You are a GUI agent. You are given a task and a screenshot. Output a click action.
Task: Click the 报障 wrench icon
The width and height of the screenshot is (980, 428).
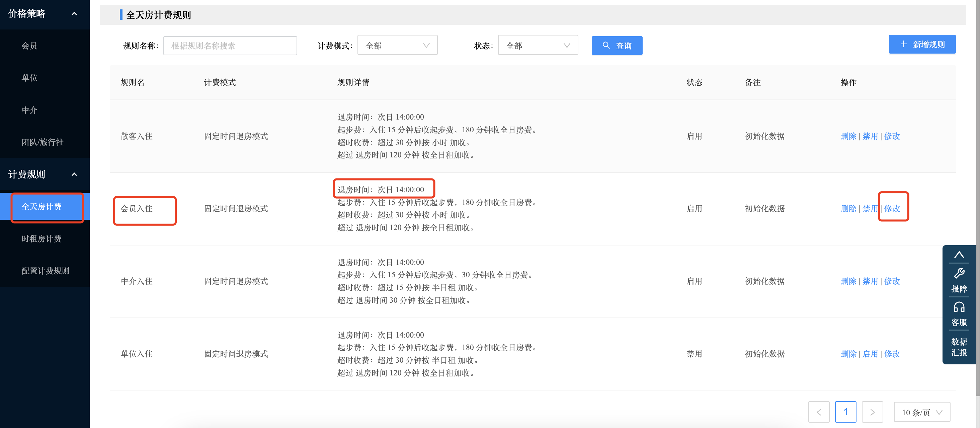click(x=959, y=273)
